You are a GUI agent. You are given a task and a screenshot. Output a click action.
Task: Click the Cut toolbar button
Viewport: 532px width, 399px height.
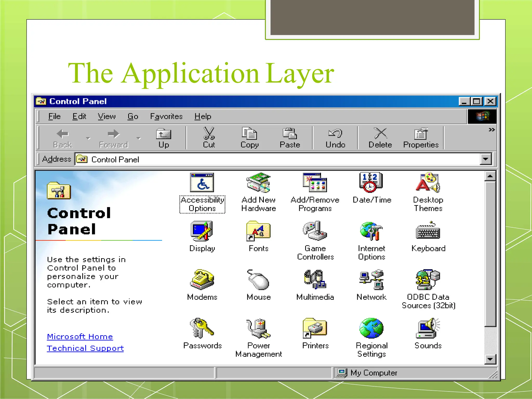209,138
